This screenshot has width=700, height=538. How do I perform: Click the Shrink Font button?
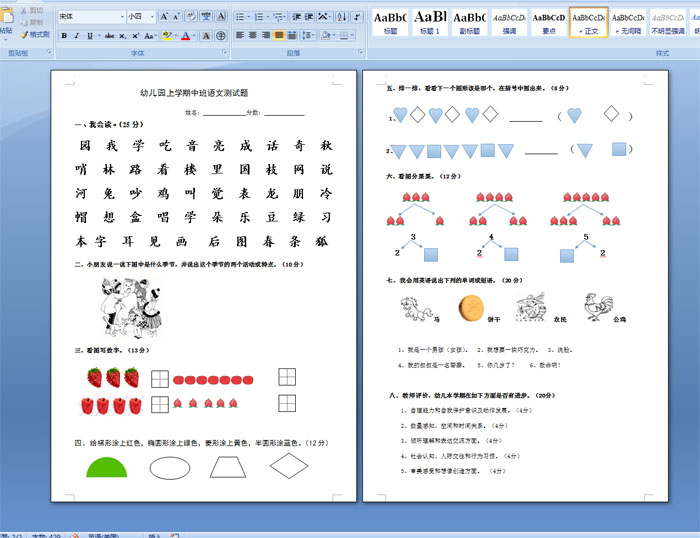[176, 17]
